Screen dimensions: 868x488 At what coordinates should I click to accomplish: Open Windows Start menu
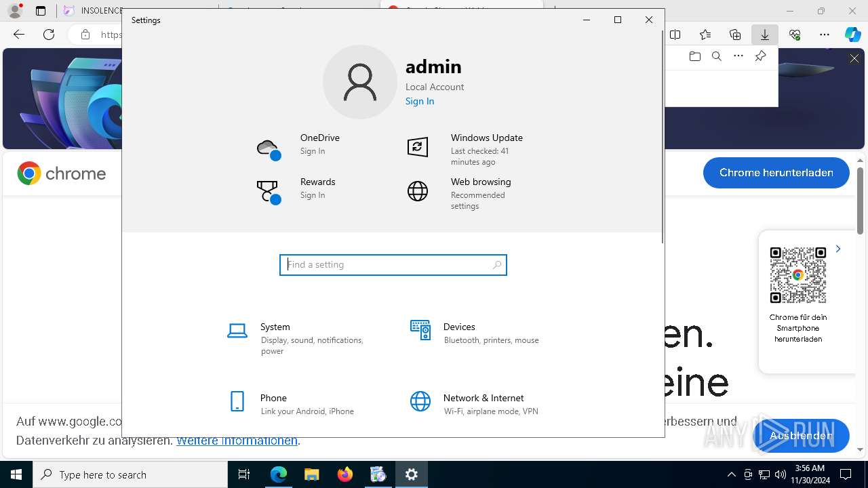16,474
